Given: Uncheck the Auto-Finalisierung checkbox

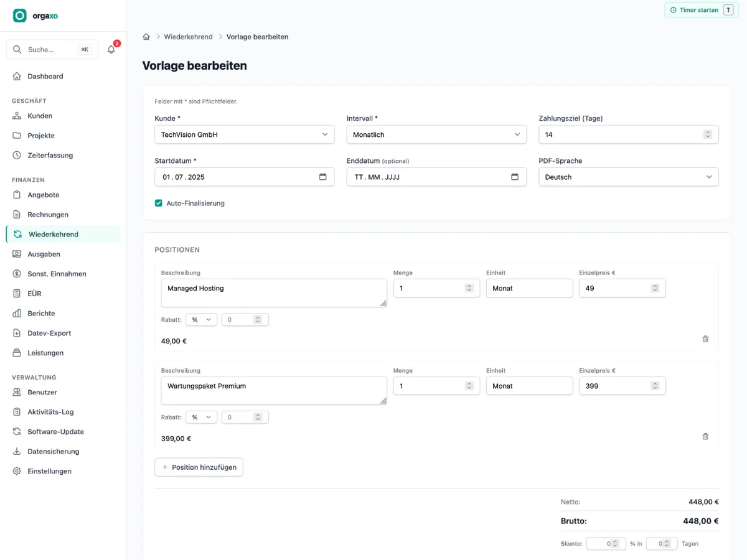Looking at the screenshot, I should coord(159,203).
